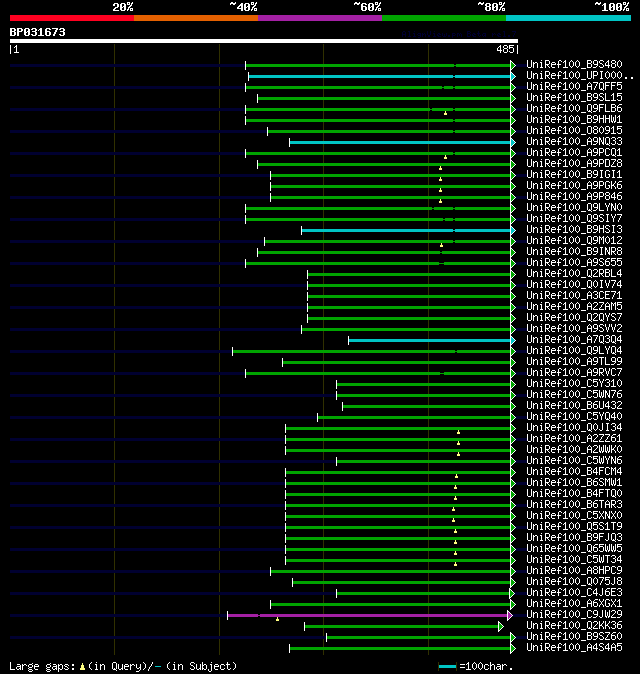Click the end arrowhead on the B9S480 row

(513, 65)
